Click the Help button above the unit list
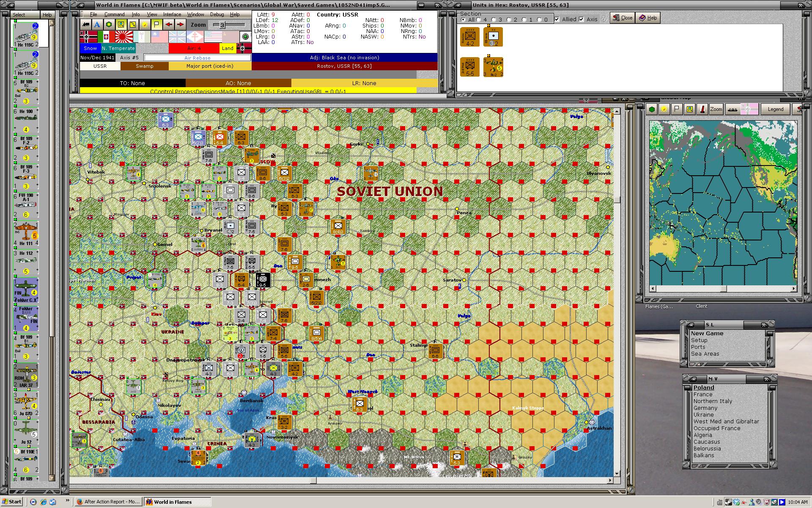This screenshot has height=508, width=812. tap(47, 15)
